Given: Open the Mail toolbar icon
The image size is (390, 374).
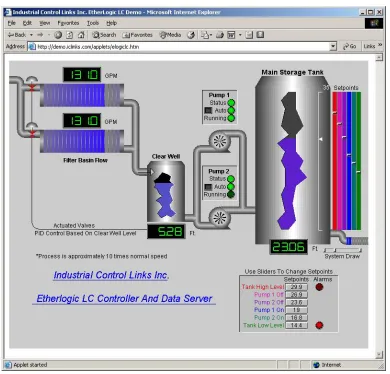Looking at the screenshot, I should tap(206, 35).
